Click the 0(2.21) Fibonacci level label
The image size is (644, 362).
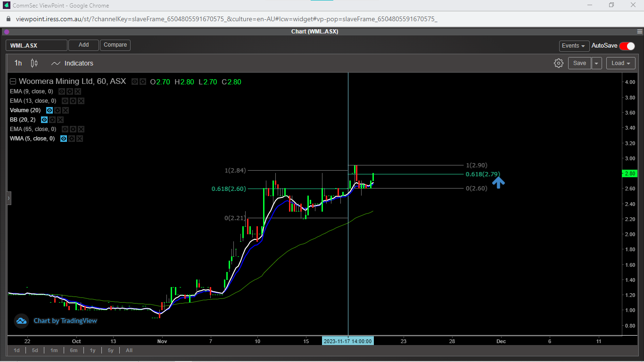(x=235, y=218)
